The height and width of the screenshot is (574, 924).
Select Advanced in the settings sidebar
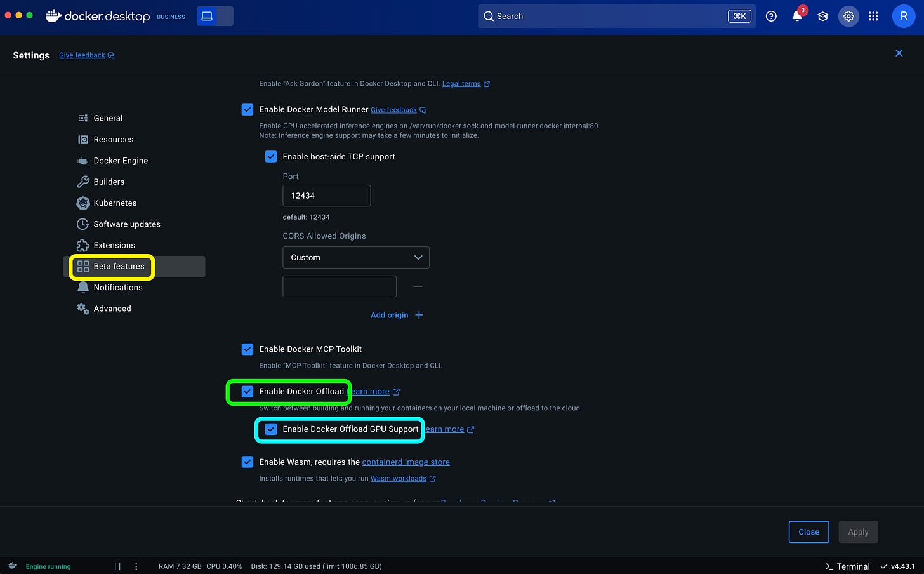pos(112,308)
